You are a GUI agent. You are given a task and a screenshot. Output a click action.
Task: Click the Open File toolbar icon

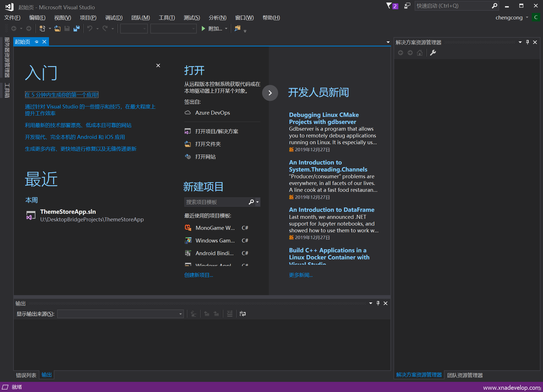(x=57, y=28)
